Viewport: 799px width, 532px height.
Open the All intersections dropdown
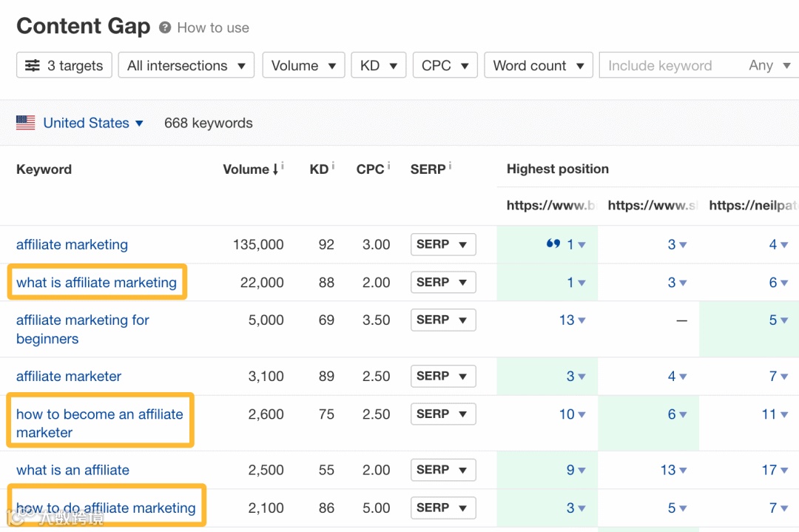point(186,66)
